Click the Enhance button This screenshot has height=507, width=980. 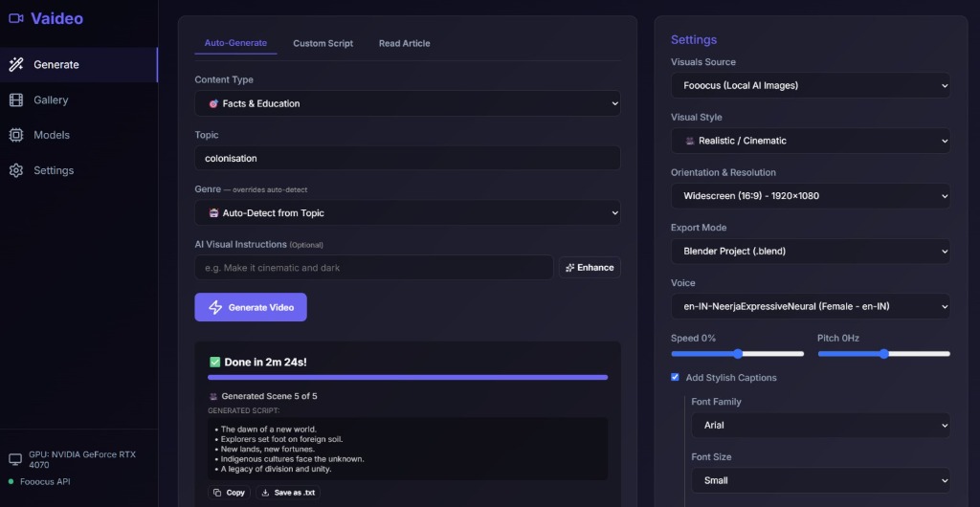(x=590, y=267)
